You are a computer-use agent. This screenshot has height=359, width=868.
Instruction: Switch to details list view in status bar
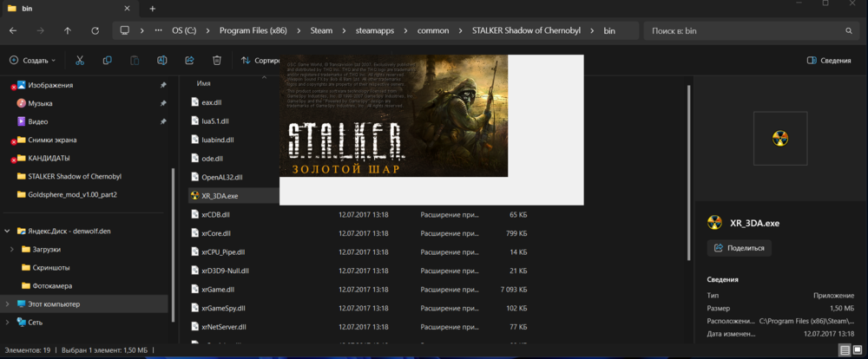point(845,350)
